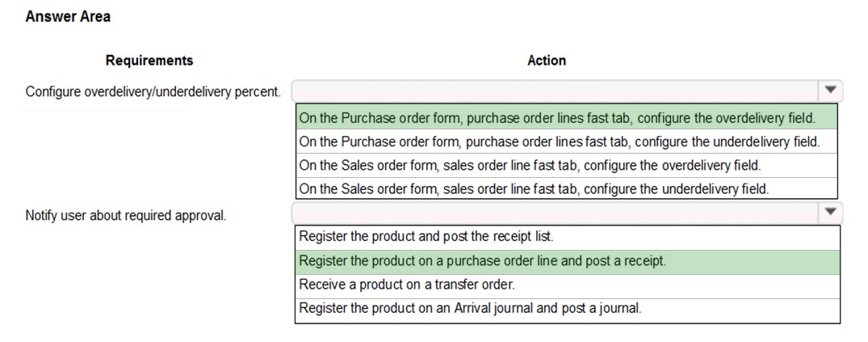Viewport: 868px width, 342px height.
Task: Pick Register the product and post receipt list
Action: click(x=568, y=237)
